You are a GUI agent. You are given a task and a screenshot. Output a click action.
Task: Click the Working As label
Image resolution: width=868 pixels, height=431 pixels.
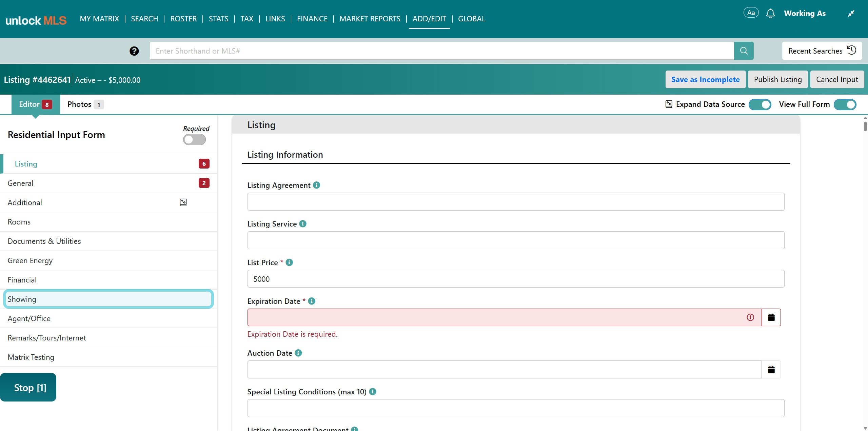pyautogui.click(x=805, y=13)
